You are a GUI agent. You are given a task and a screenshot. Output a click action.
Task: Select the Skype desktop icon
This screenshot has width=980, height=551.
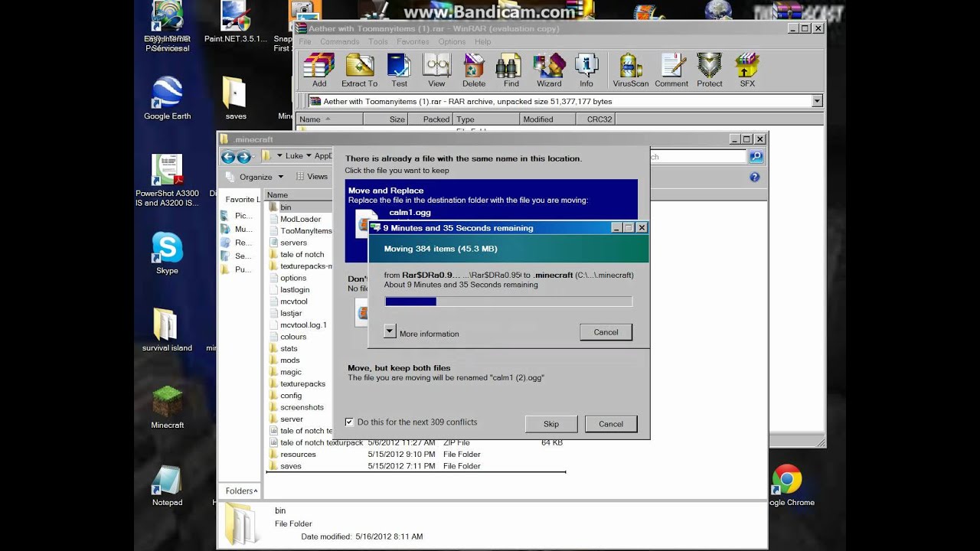pyautogui.click(x=167, y=253)
